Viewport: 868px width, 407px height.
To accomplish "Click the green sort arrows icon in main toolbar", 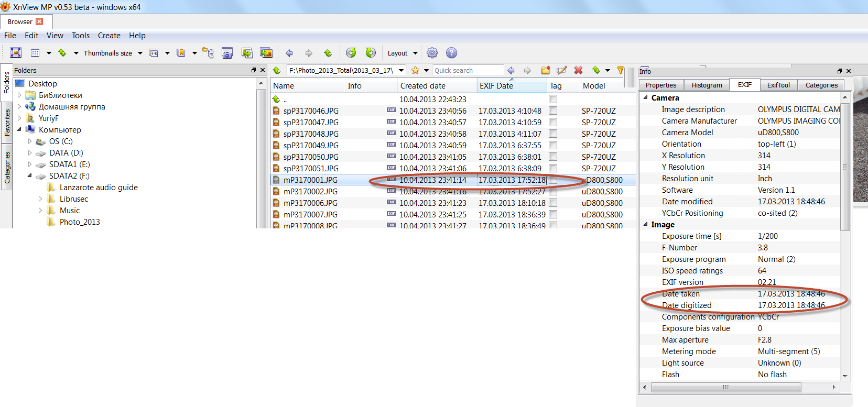I will coord(62,53).
